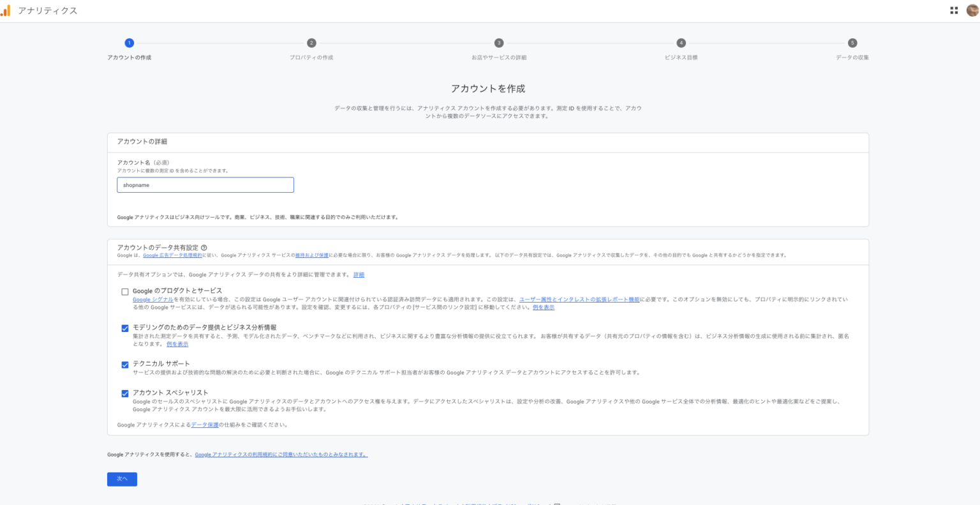
Task: Open the Google 広告データ処理規約 link
Action: pos(172,255)
